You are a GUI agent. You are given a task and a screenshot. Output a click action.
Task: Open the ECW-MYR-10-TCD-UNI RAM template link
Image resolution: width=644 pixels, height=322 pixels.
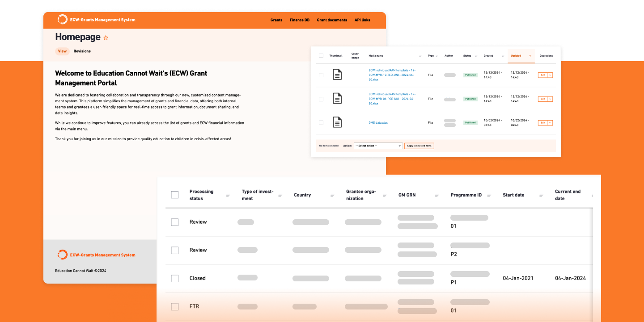392,75
